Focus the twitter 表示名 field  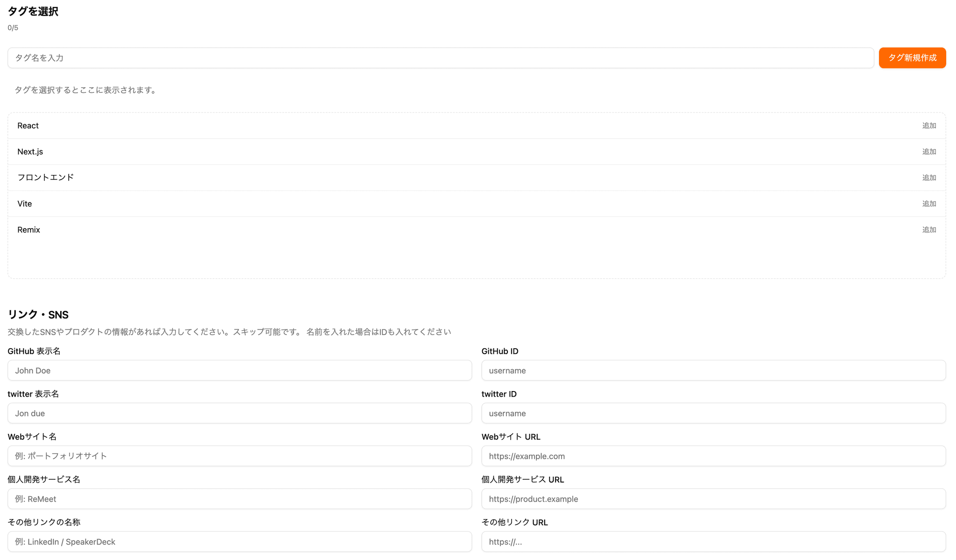click(239, 413)
